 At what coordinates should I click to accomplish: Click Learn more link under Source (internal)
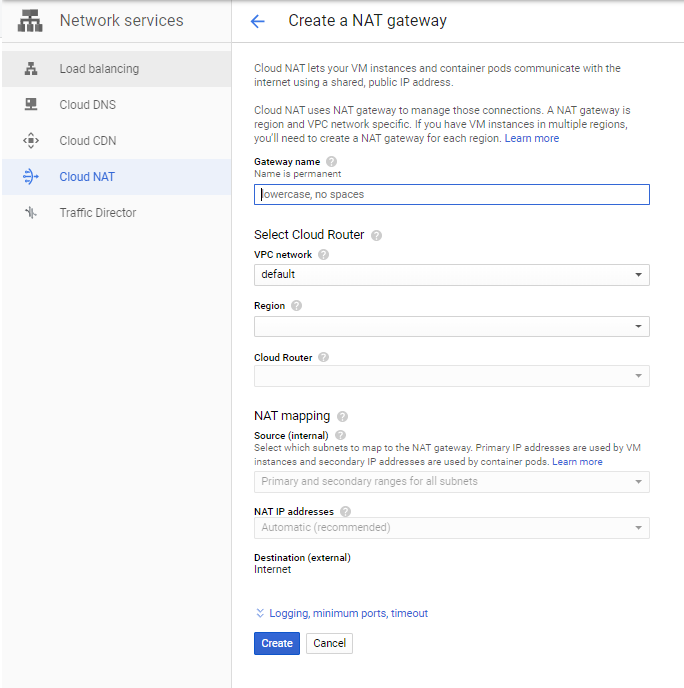[577, 462]
